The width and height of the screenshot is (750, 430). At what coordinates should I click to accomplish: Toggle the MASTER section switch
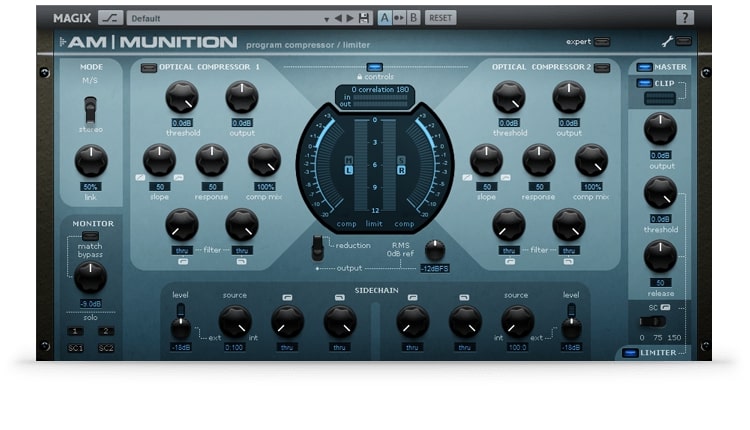[644, 67]
